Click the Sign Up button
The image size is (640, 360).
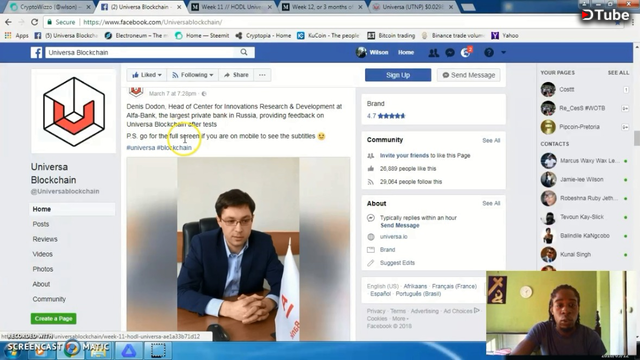pos(398,75)
